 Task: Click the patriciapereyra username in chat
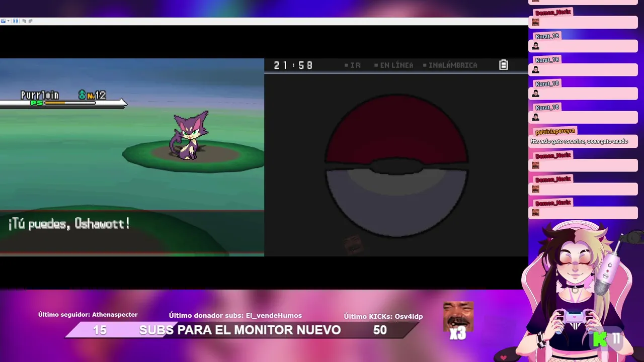pos(555,131)
